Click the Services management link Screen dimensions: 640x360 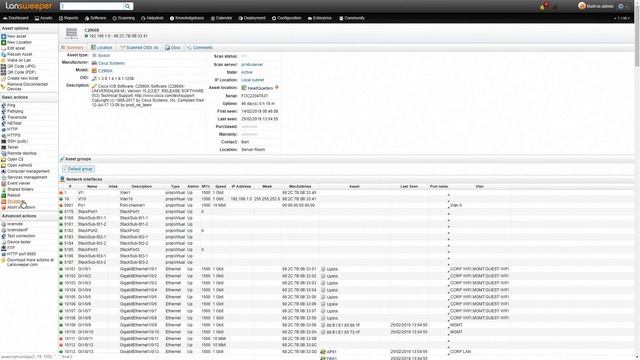click(27, 178)
